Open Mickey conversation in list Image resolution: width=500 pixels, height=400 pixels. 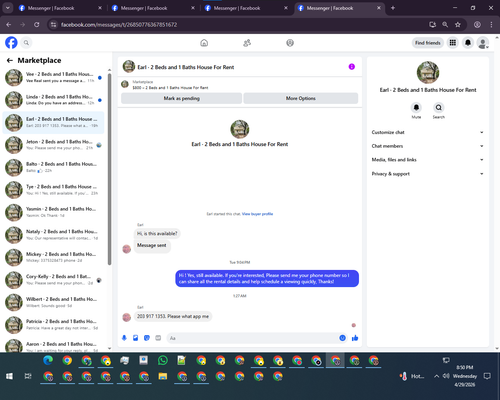pos(53,257)
